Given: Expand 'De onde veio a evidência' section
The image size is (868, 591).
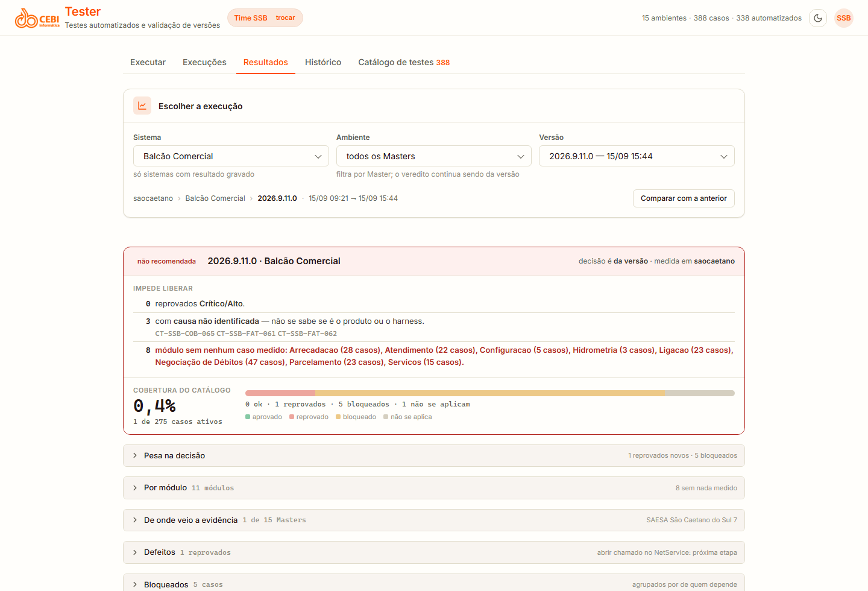Looking at the screenshot, I should [x=434, y=520].
